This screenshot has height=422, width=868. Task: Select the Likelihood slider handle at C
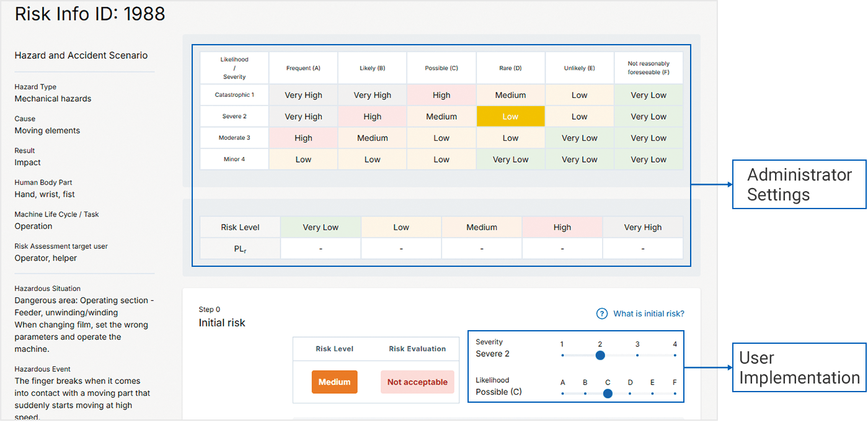click(608, 393)
